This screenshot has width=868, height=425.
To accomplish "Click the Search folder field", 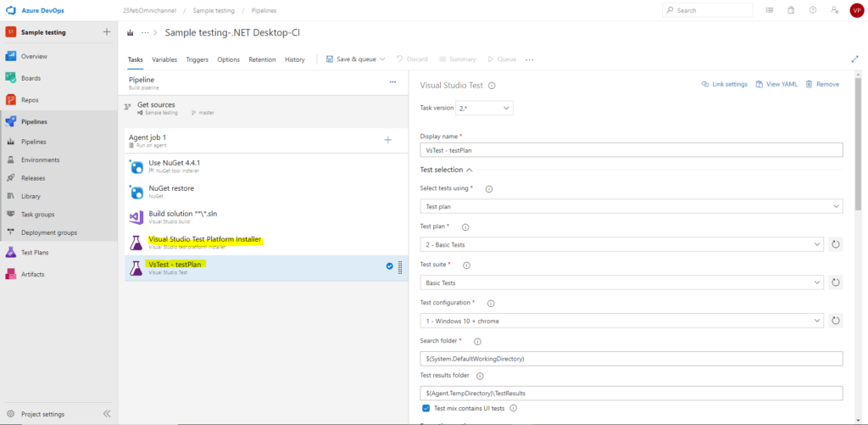I will (x=632, y=359).
